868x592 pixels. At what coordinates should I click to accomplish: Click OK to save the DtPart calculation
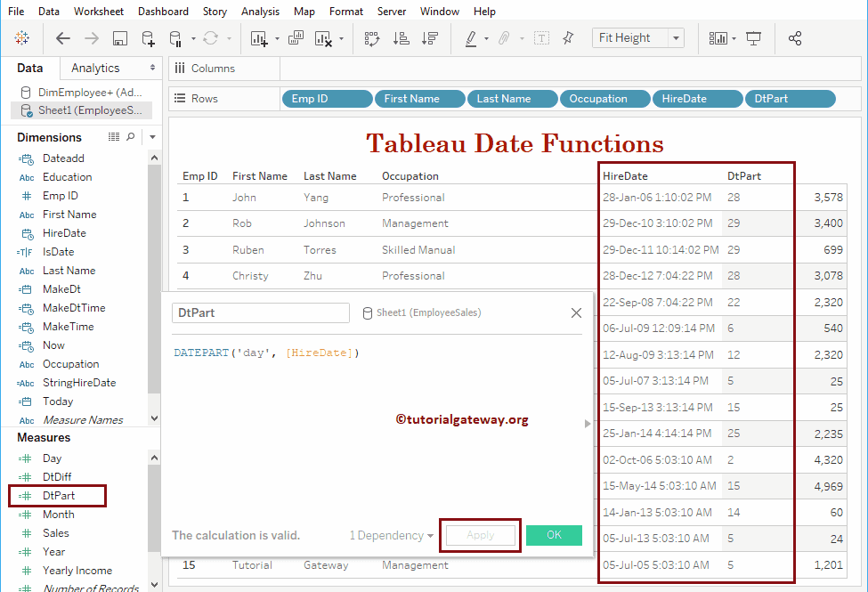(554, 535)
